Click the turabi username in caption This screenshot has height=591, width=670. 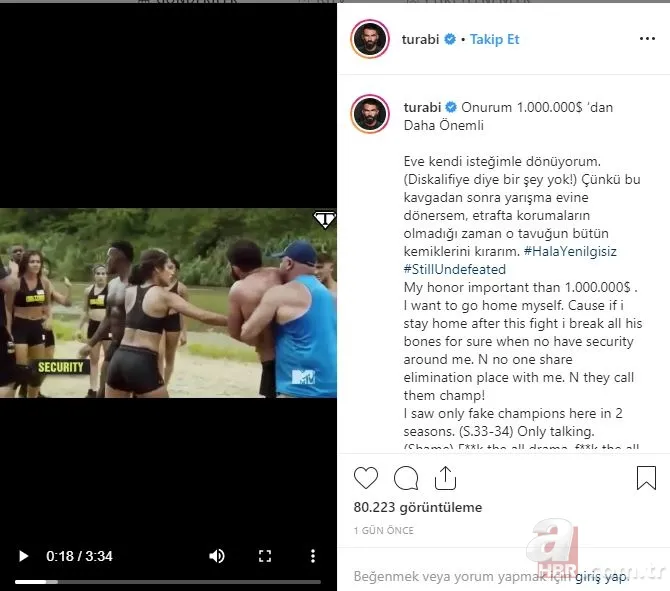point(422,107)
